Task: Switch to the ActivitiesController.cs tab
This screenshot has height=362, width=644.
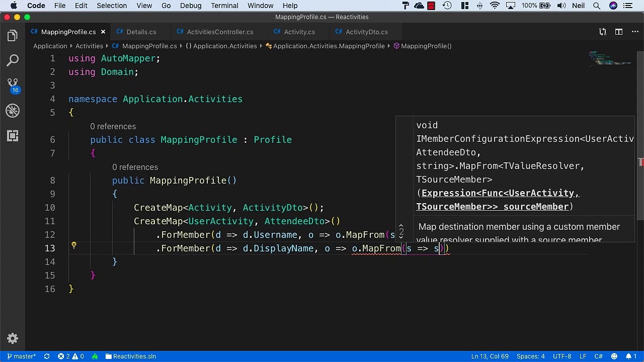Action: (220, 32)
